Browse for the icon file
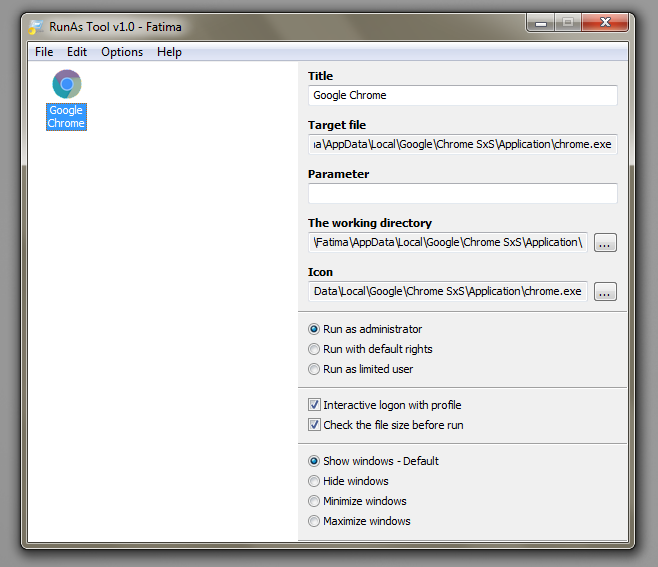Screen dimensions: 658x567 click(x=605, y=292)
